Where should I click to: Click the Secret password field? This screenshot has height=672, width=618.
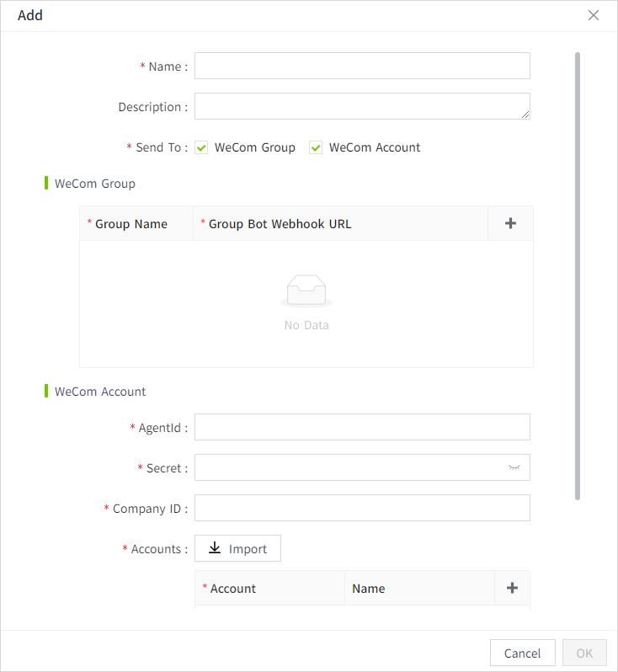[x=349, y=467]
